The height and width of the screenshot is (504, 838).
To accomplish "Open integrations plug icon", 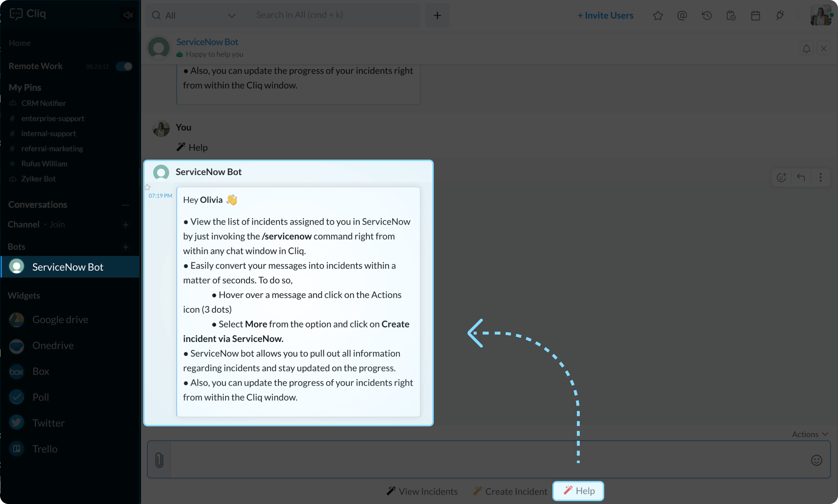I will [780, 15].
